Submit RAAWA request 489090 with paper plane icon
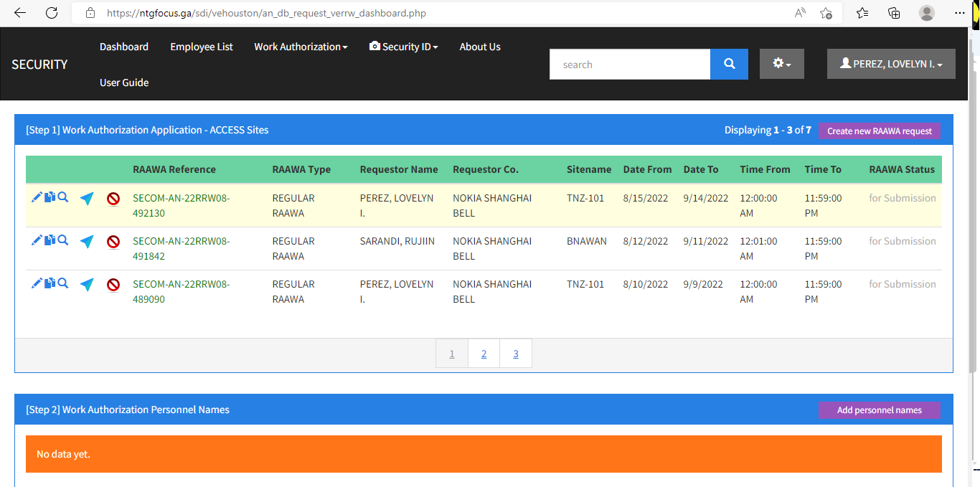The height and width of the screenshot is (487, 980). tap(87, 285)
